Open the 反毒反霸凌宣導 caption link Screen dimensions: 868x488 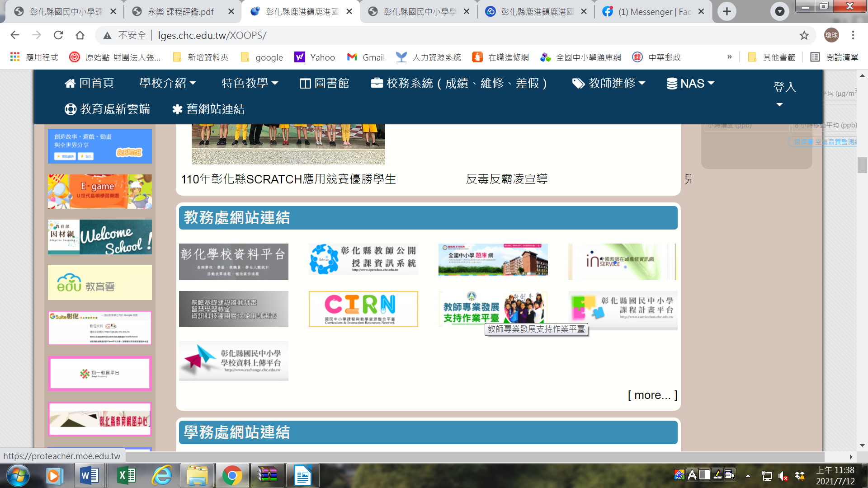(x=507, y=179)
